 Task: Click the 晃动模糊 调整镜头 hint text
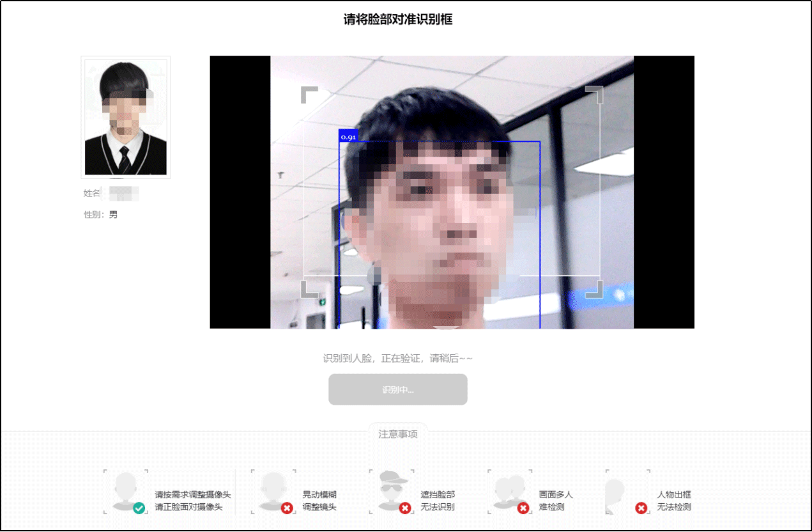click(x=319, y=501)
